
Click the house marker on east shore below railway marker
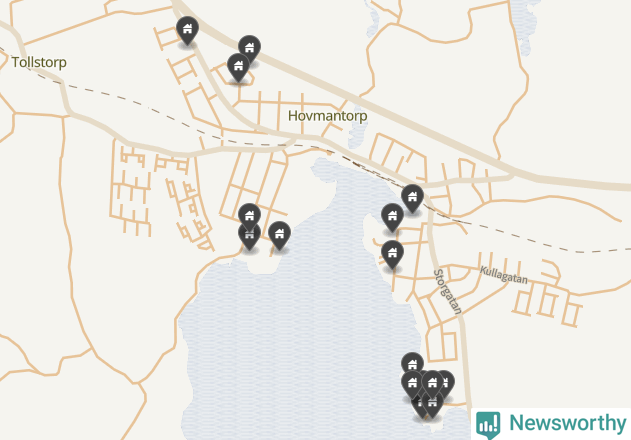pyautogui.click(x=392, y=217)
